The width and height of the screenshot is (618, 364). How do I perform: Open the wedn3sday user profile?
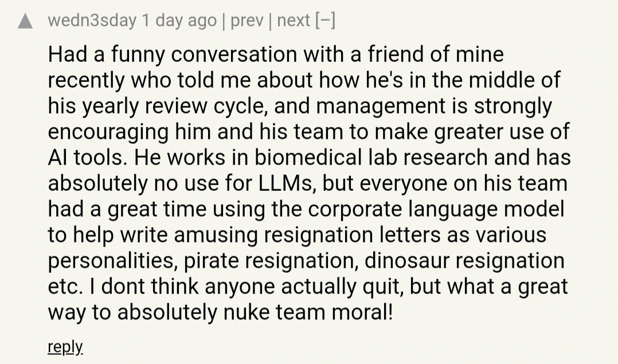pyautogui.click(x=92, y=20)
